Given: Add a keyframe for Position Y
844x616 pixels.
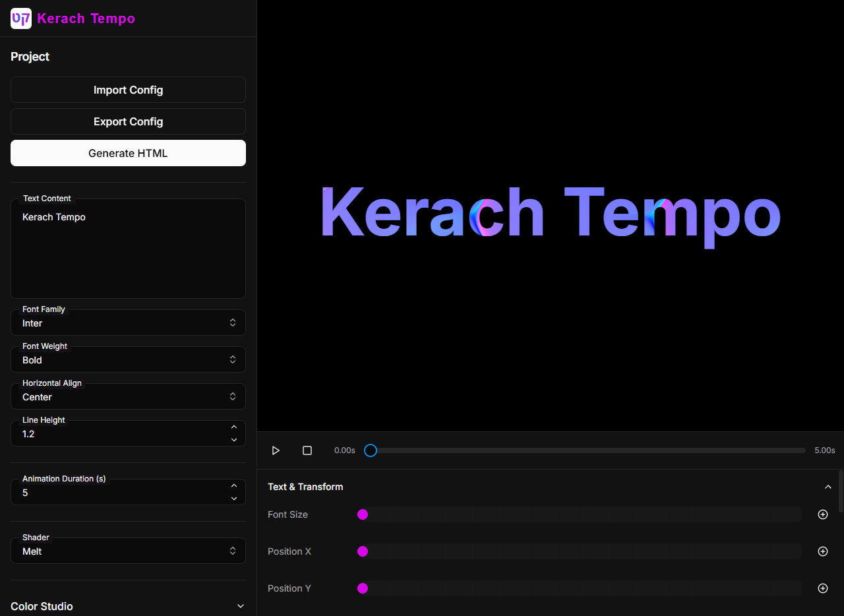Looking at the screenshot, I should 822,588.
